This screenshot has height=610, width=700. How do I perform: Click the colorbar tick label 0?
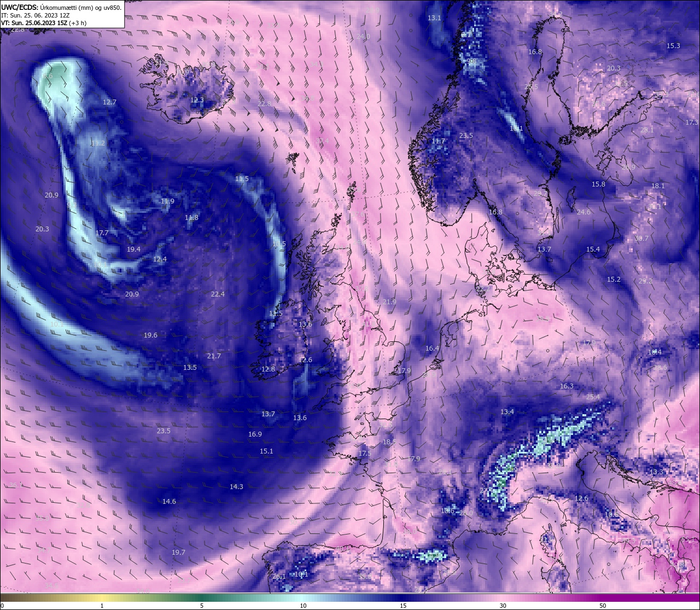point(2,606)
